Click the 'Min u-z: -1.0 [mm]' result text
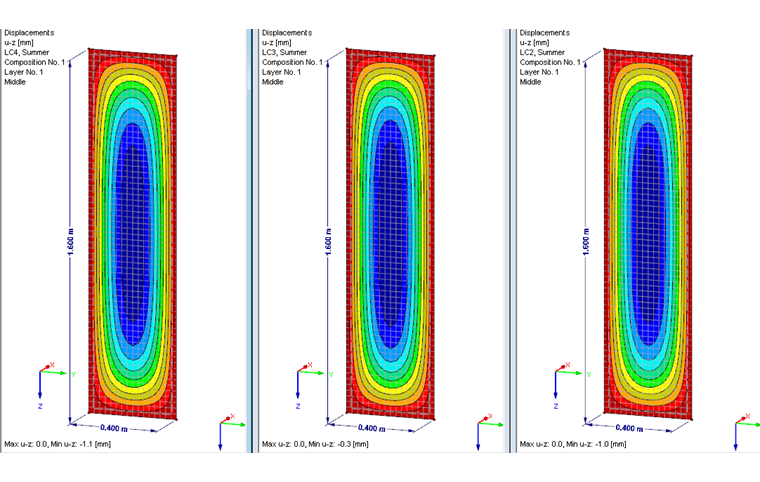Image resolution: width=760 pixels, height=482 pixels. click(x=597, y=444)
